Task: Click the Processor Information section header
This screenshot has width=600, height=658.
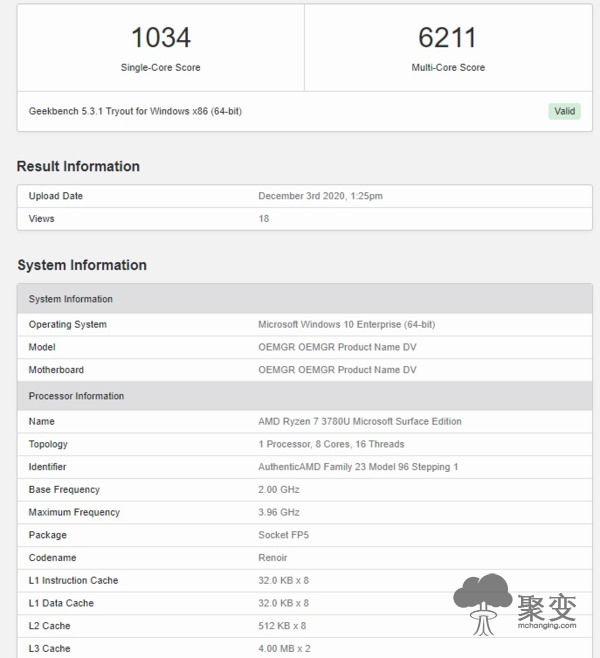Action: coord(305,396)
